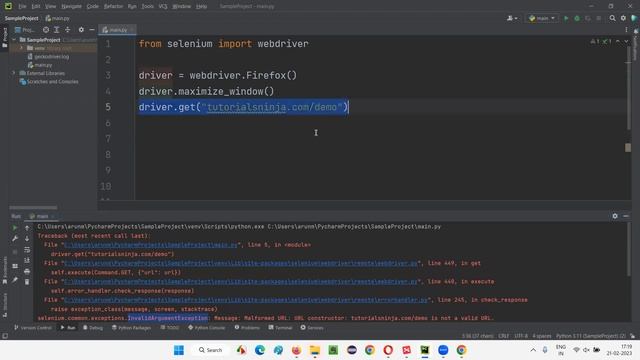Open Run panel settings gear
The image size is (640, 360).
(615, 216)
